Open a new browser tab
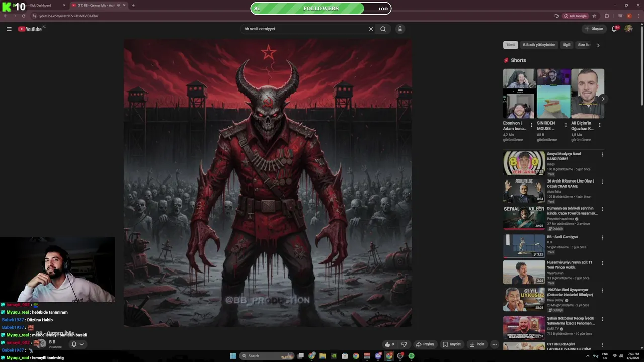The height and width of the screenshot is (362, 644). coord(133,5)
